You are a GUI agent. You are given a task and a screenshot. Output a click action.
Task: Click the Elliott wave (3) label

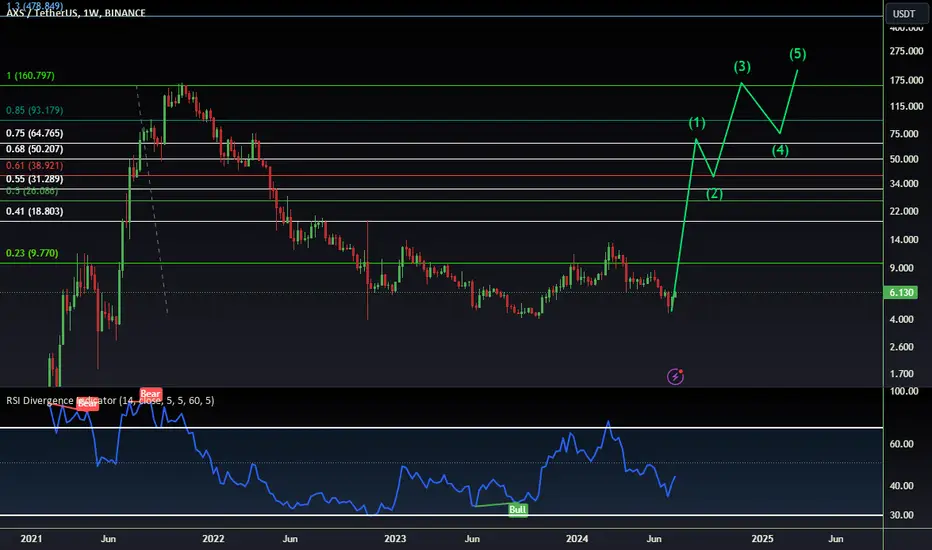pyautogui.click(x=742, y=67)
